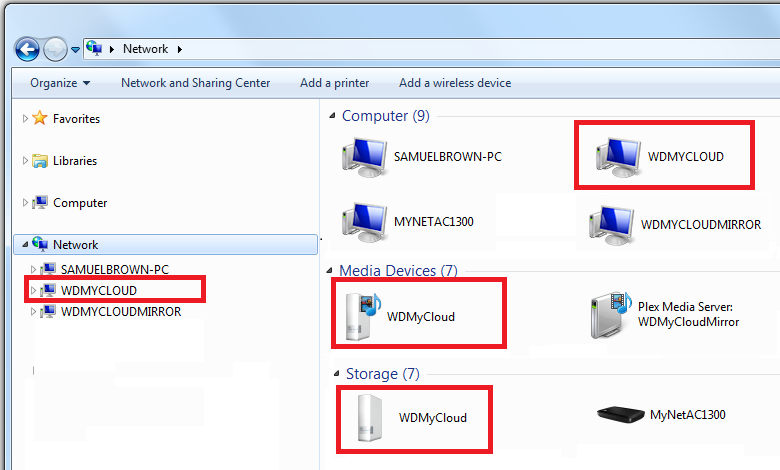Click WDMYCLOUDMIRROR icon in the tree
Viewport: 780px width, 470px height.
coord(48,311)
